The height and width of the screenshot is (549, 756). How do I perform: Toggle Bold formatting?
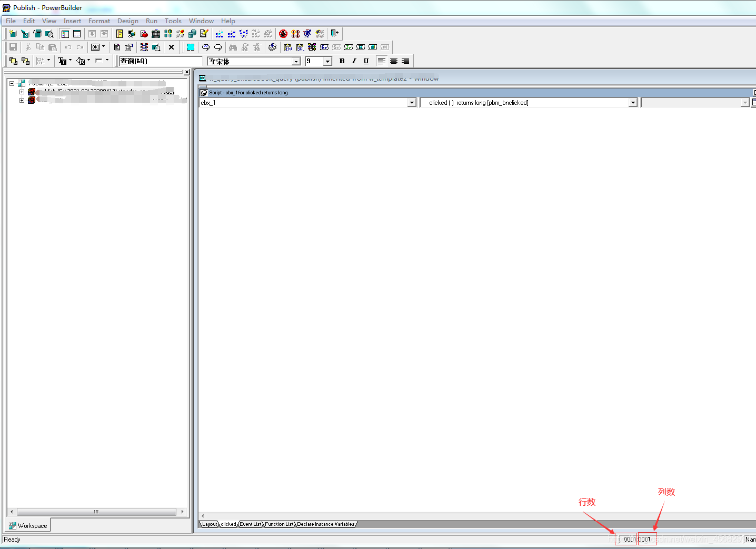tap(342, 61)
